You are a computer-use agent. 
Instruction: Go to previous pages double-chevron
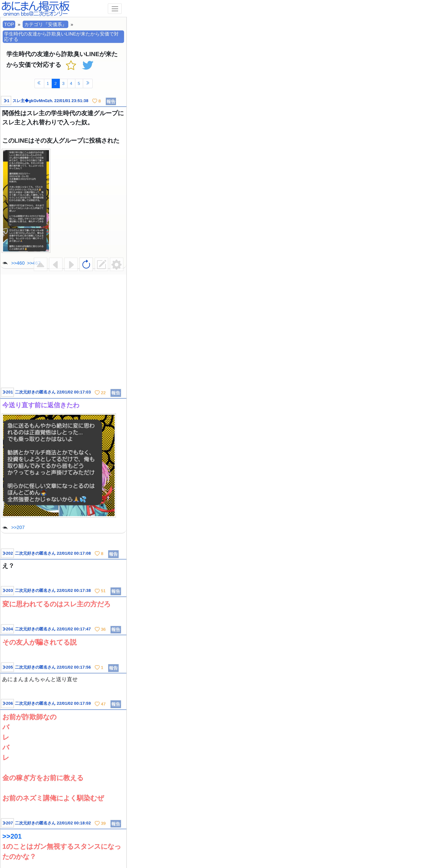pyautogui.click(x=39, y=83)
